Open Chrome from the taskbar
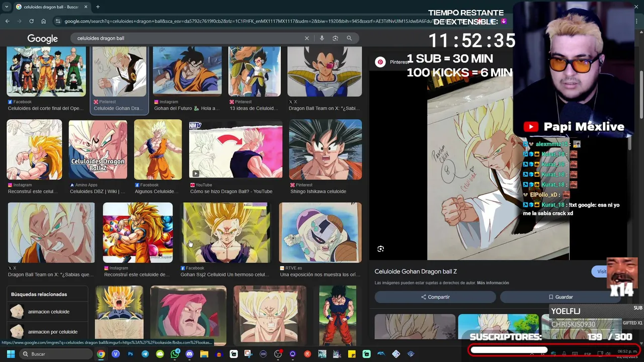 (101, 354)
